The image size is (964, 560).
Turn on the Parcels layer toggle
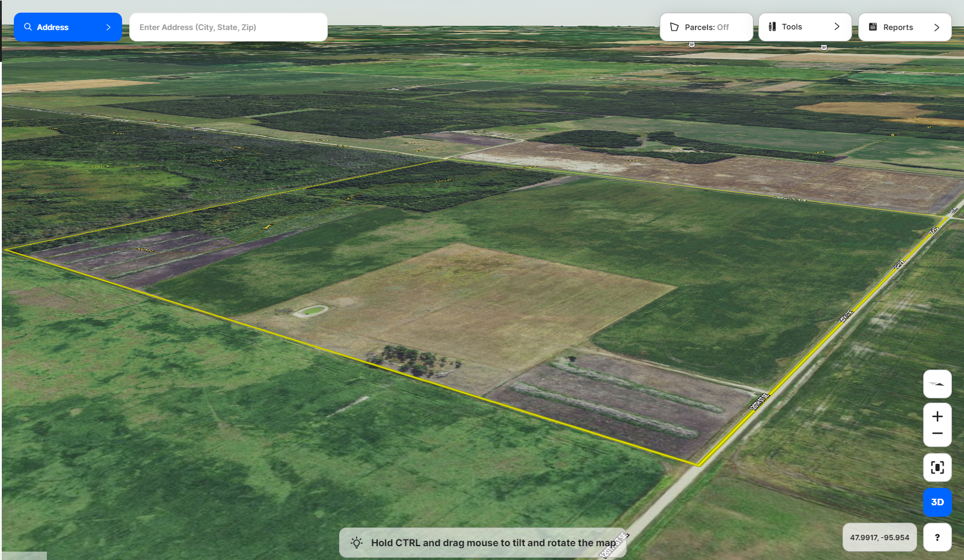tap(707, 27)
